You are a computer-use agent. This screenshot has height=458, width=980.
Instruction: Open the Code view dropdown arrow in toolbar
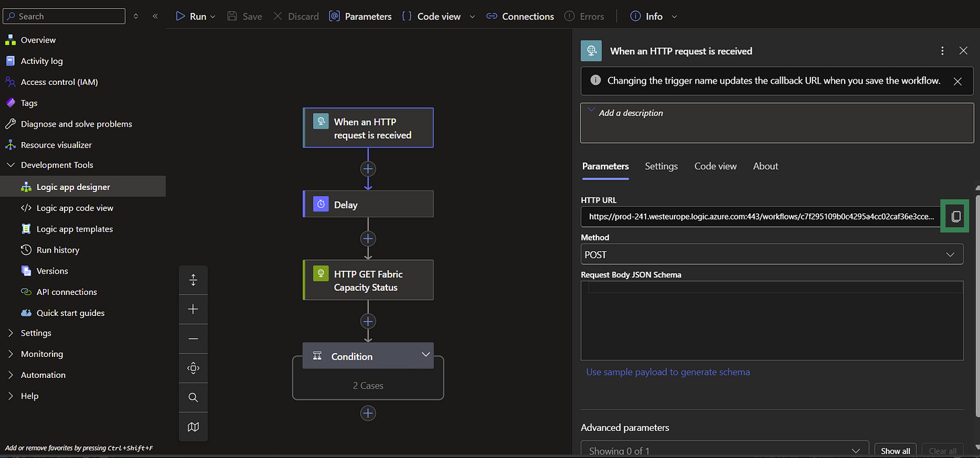pos(472,16)
